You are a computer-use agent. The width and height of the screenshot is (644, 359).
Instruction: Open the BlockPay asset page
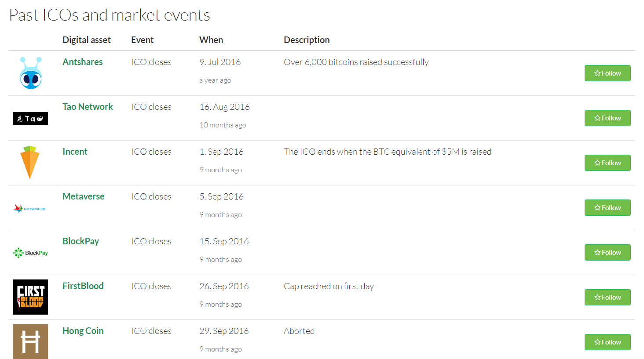pyautogui.click(x=80, y=241)
